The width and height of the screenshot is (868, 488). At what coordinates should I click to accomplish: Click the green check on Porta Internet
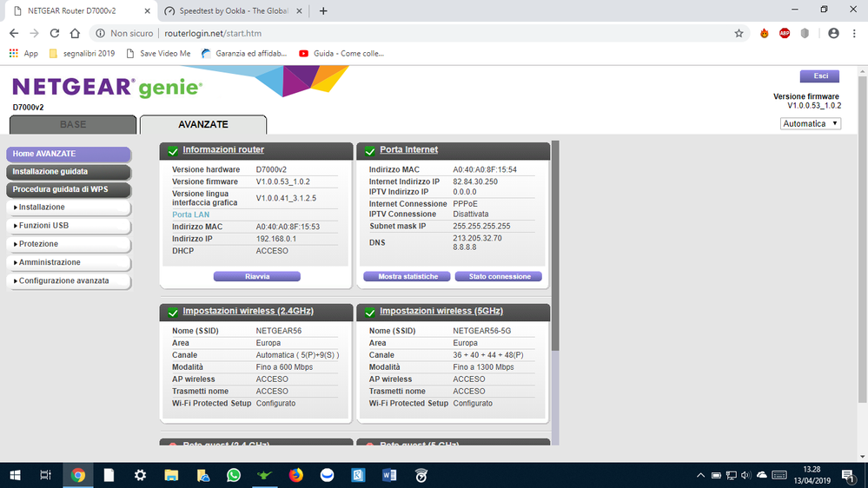(x=370, y=150)
